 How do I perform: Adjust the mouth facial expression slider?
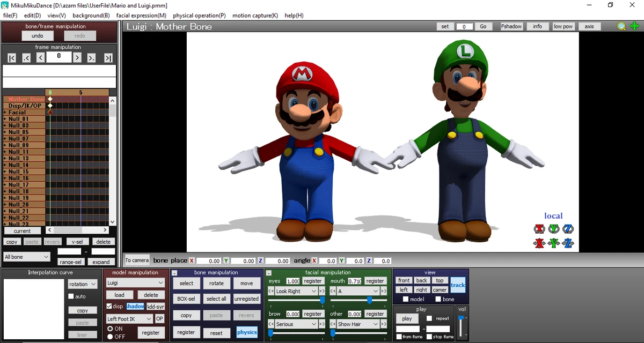pos(369,300)
